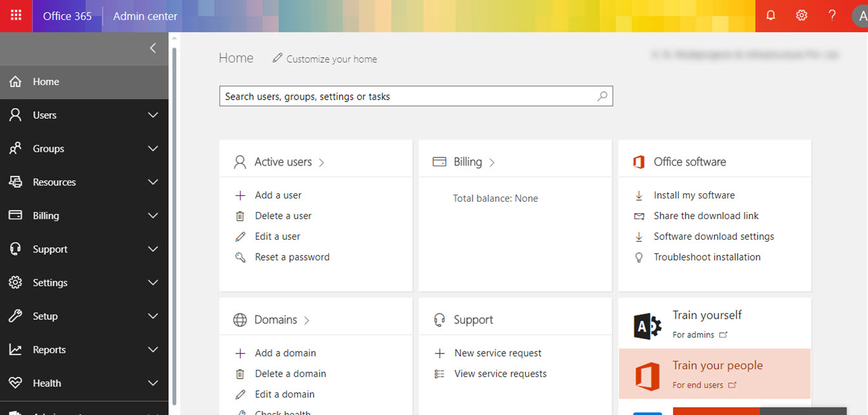Screen dimensions: 868x415
Task: Click the Office logo in Office software tile
Action: [639, 162]
